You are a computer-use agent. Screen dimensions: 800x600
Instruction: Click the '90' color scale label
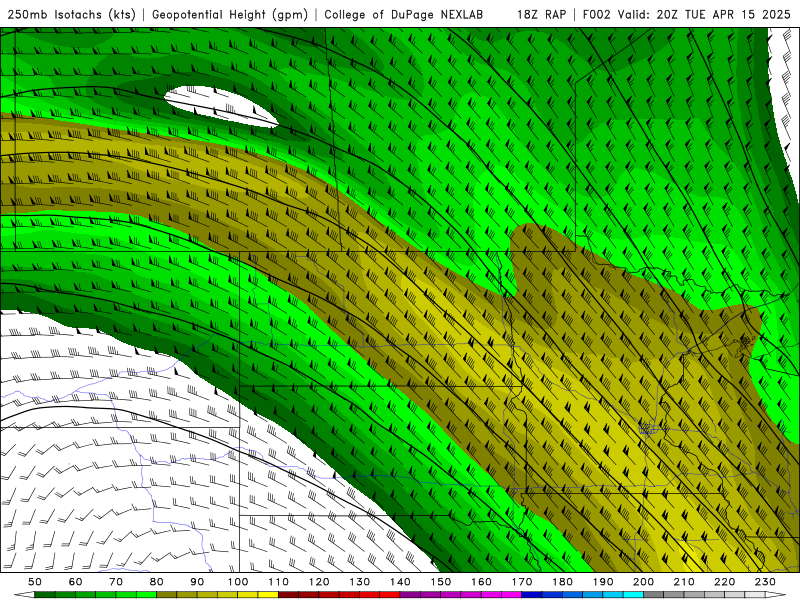pos(197,582)
